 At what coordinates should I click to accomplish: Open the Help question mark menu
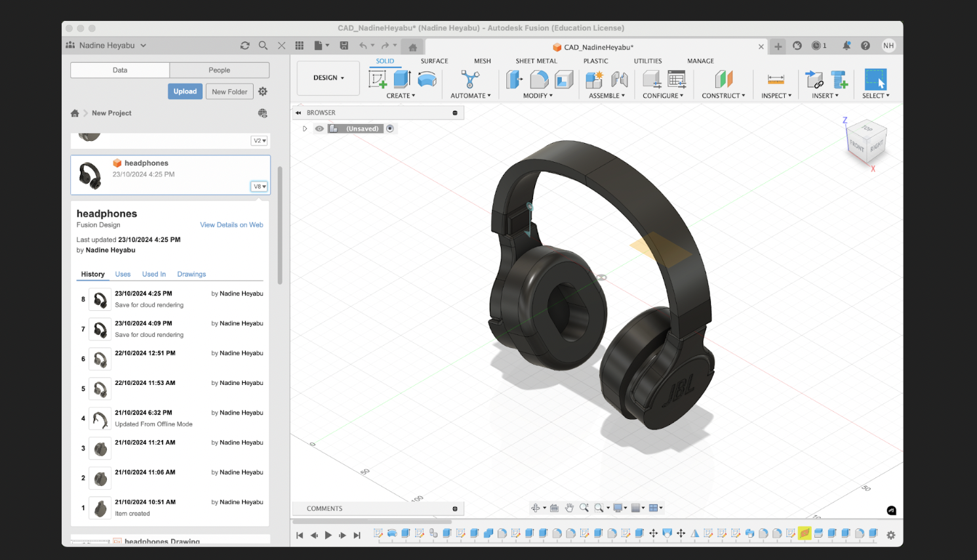866,45
